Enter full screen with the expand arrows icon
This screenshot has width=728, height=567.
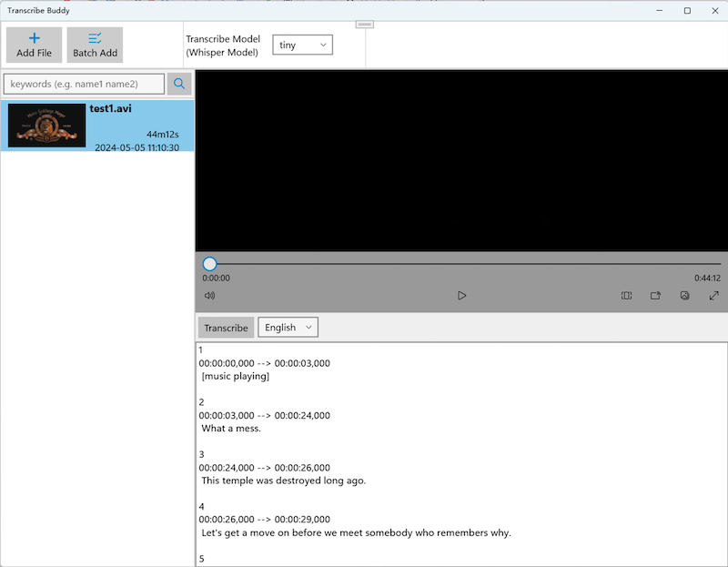click(713, 296)
